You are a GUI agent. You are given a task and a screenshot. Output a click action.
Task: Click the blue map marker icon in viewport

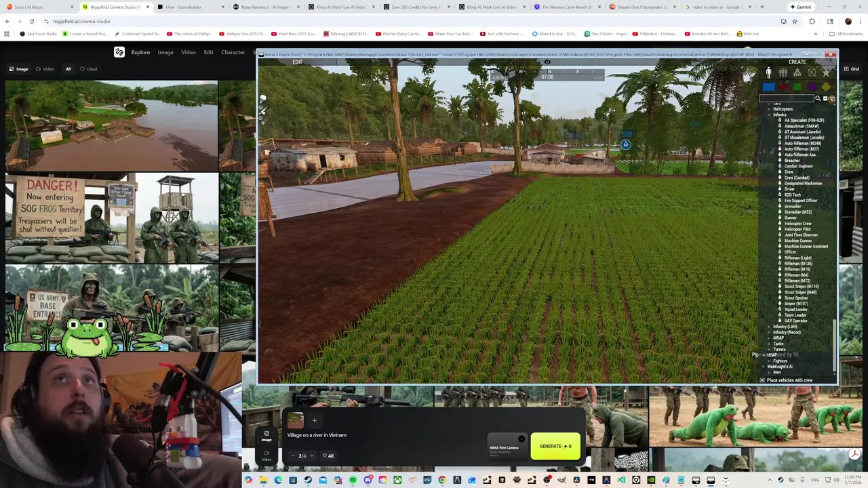click(625, 144)
